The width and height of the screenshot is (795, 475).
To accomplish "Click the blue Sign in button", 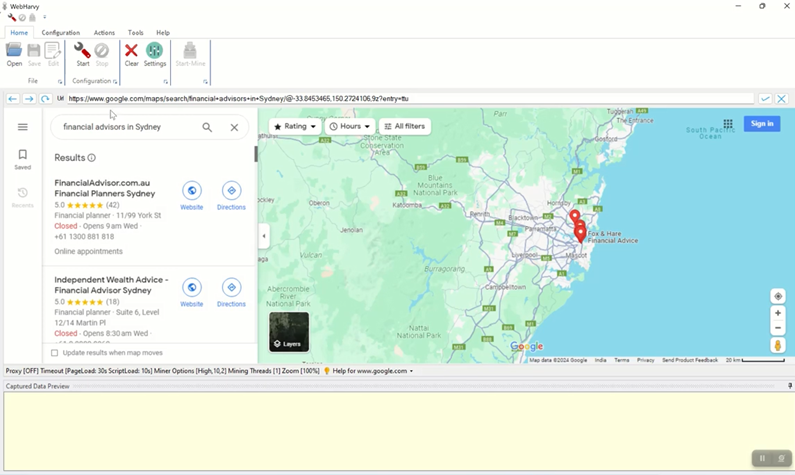I will point(762,124).
